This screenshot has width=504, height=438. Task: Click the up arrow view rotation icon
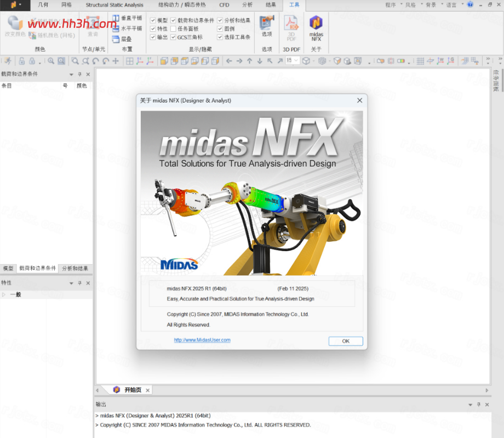250,61
